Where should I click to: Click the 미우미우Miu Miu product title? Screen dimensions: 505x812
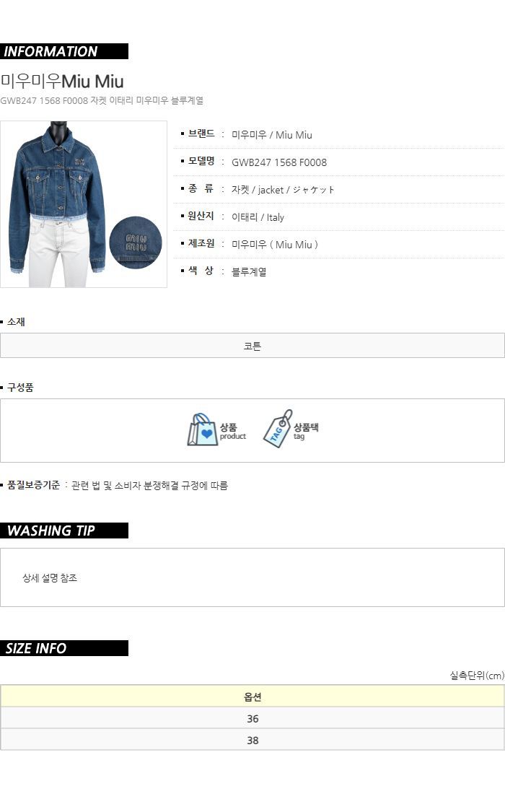click(x=62, y=81)
